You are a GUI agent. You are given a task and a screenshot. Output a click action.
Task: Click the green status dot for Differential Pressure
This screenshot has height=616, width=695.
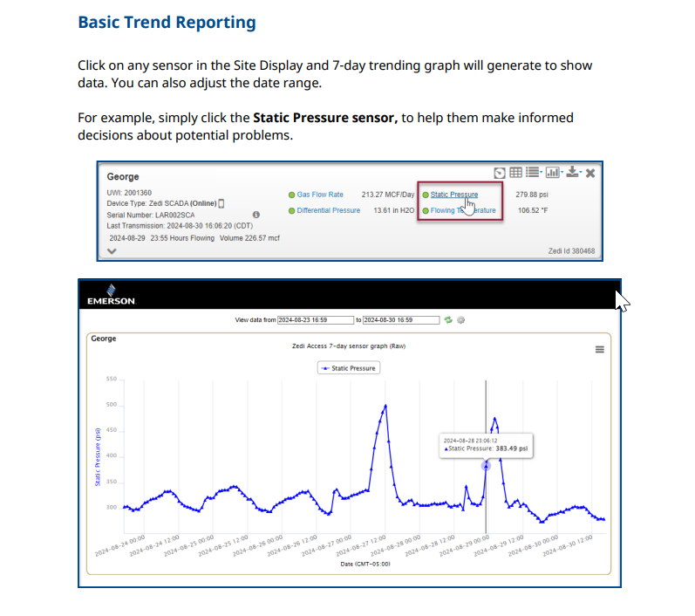pos(291,210)
